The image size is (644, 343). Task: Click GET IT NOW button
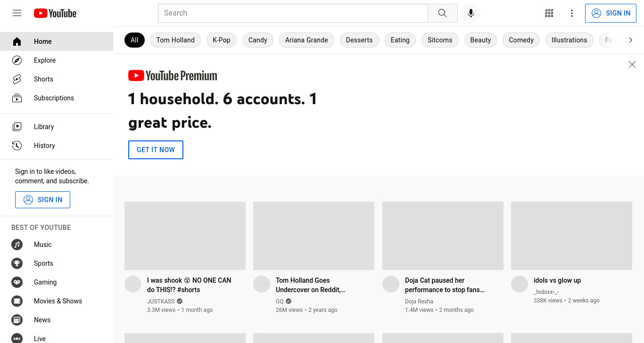point(156,150)
